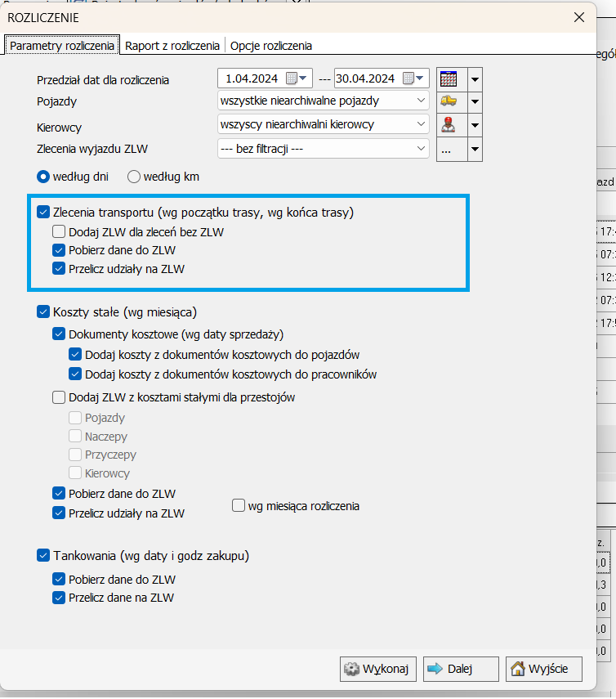
Task: Click the start date field 1.04.2024
Action: point(252,79)
